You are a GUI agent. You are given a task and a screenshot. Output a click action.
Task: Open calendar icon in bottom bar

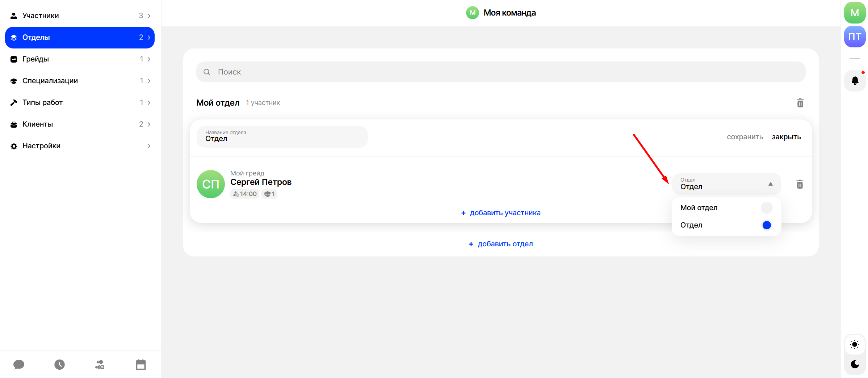click(141, 364)
